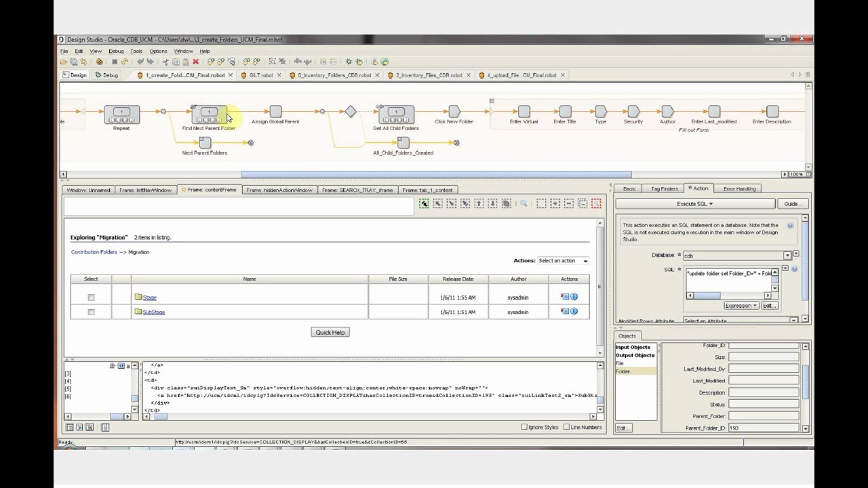Click the Edit... button beside Expression

coord(770,306)
